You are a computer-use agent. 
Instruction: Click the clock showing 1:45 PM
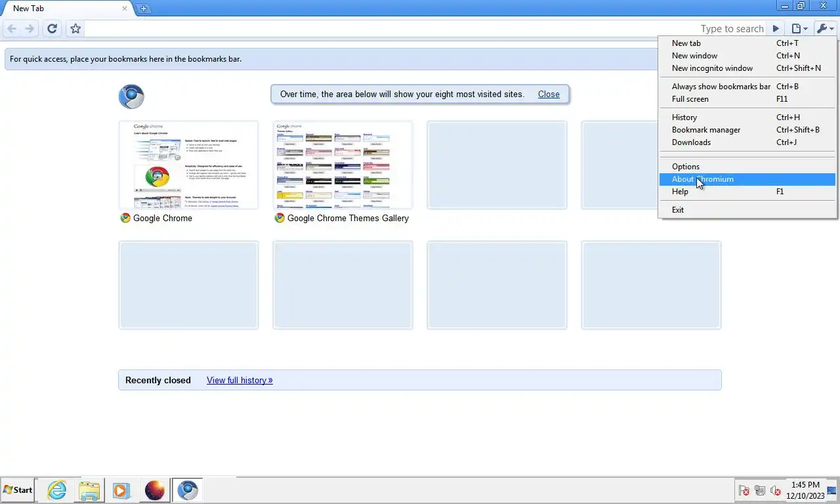pyautogui.click(x=805, y=490)
